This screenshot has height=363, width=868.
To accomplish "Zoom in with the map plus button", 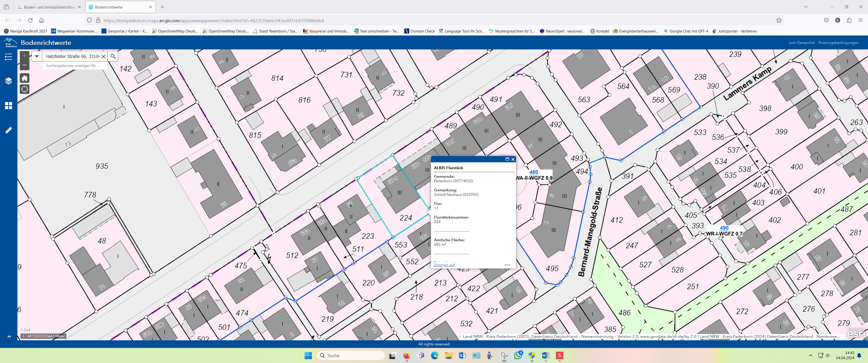I will (24, 56).
